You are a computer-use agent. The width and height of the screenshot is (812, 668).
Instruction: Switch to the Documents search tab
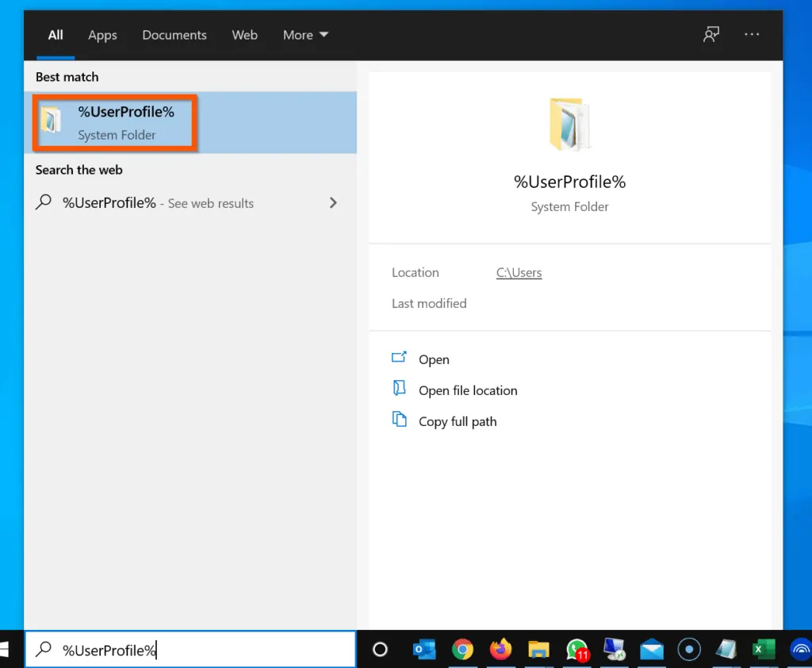[174, 35]
